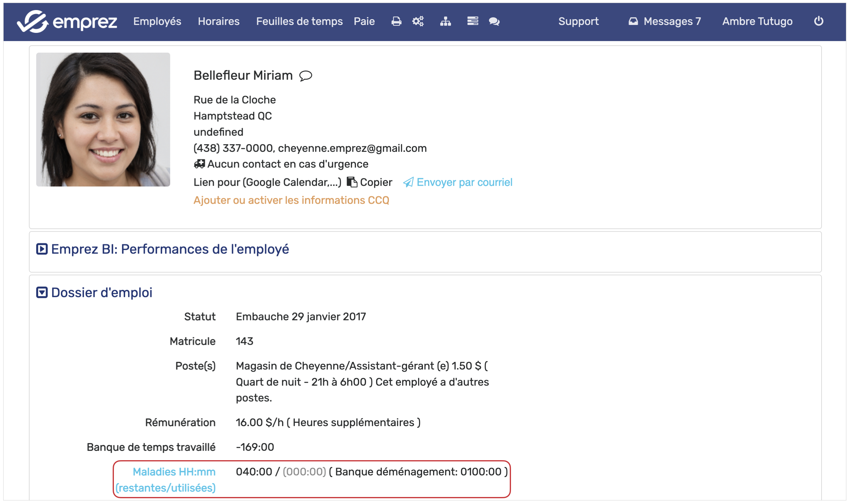849x504 pixels.
Task: Click Ajouter ou activer les informations CCQ
Action: click(291, 200)
